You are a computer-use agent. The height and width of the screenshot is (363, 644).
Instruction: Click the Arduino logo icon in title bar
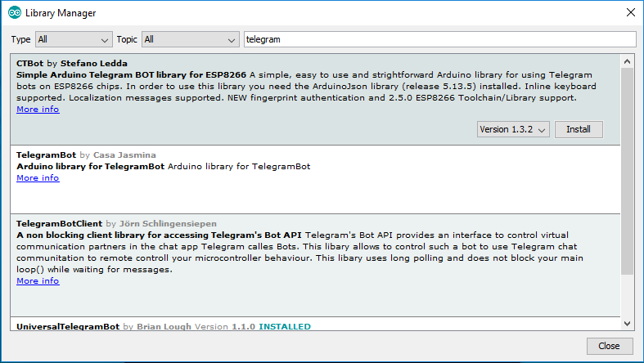15,13
